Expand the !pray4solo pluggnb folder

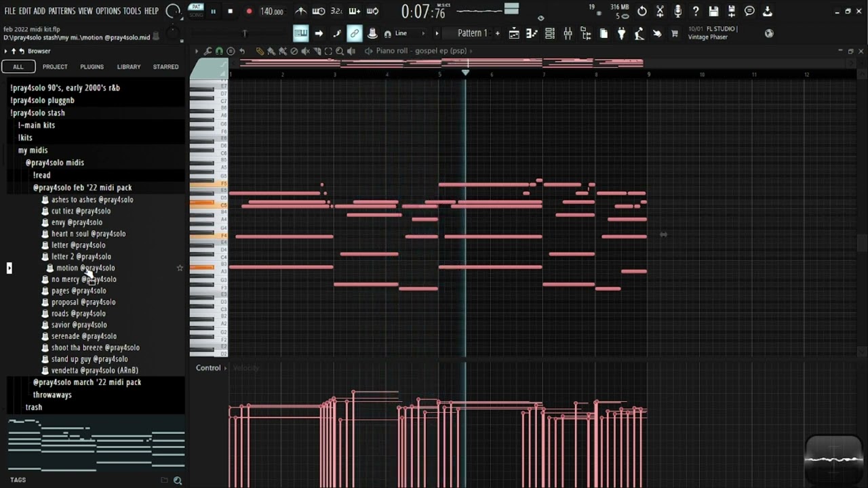42,100
